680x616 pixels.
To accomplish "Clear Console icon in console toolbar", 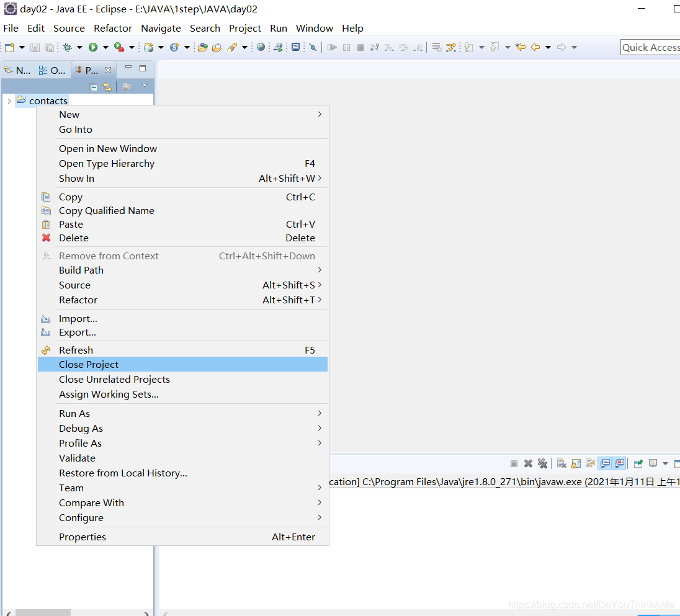I will (x=561, y=463).
